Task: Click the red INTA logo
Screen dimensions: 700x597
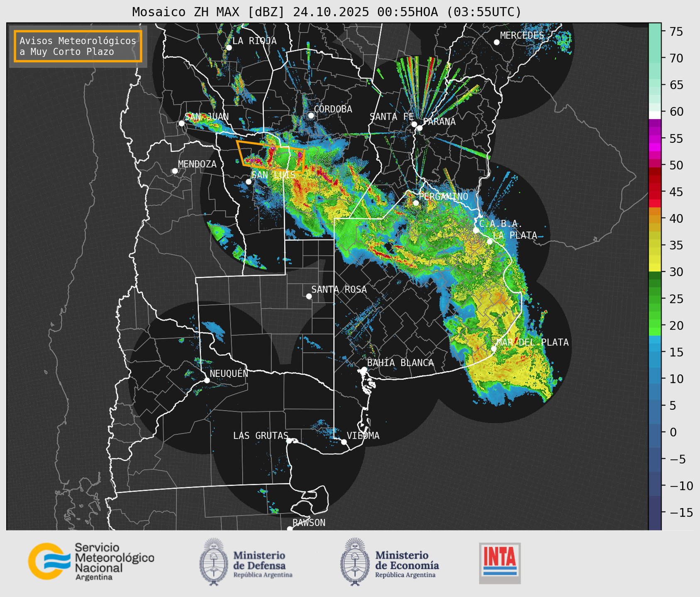Action: click(x=500, y=563)
